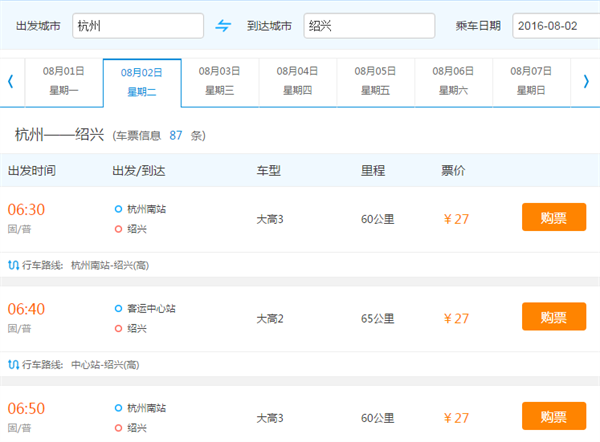600x442 pixels.
Task: Choose the 08月07日 星期日 date tab
Action: click(x=530, y=81)
